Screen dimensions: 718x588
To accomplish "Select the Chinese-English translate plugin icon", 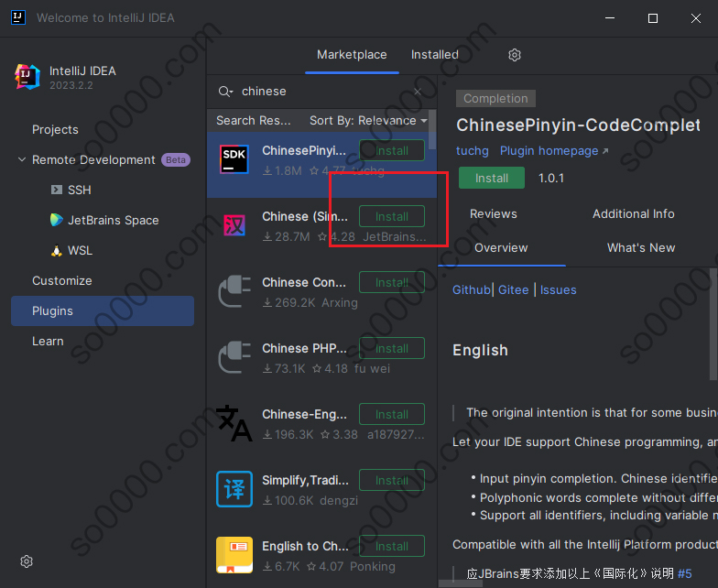I will [234, 423].
